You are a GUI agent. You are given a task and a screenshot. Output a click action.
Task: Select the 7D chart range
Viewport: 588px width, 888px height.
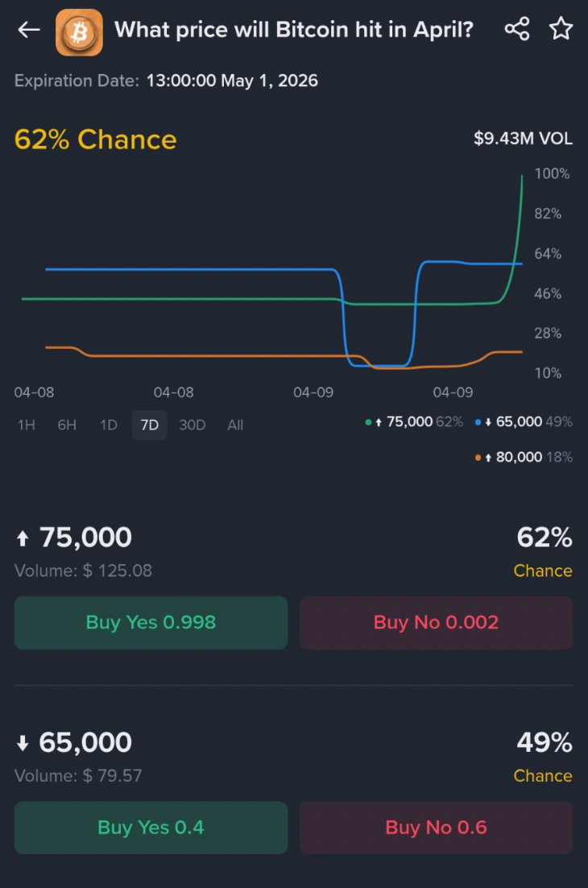tap(150, 425)
